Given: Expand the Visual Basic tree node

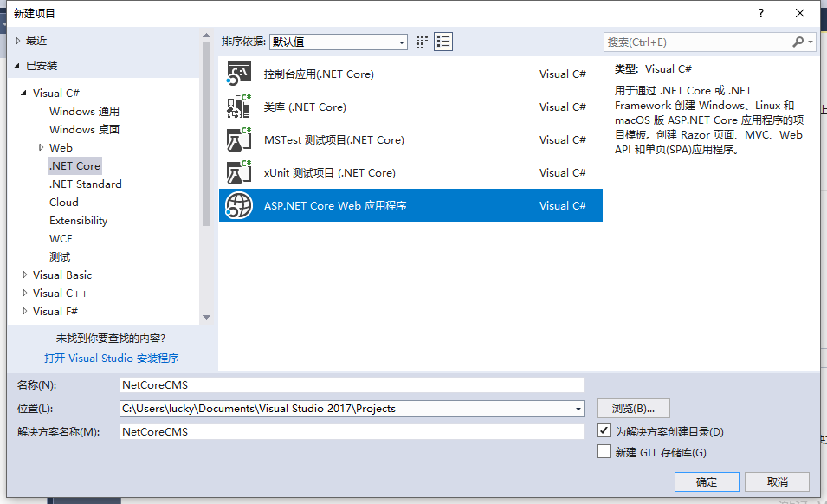Looking at the screenshot, I should (24, 275).
